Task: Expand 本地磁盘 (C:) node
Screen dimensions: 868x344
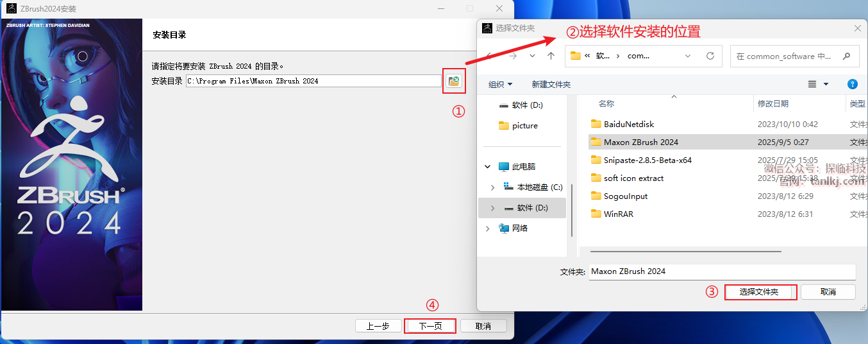Action: tap(492, 187)
